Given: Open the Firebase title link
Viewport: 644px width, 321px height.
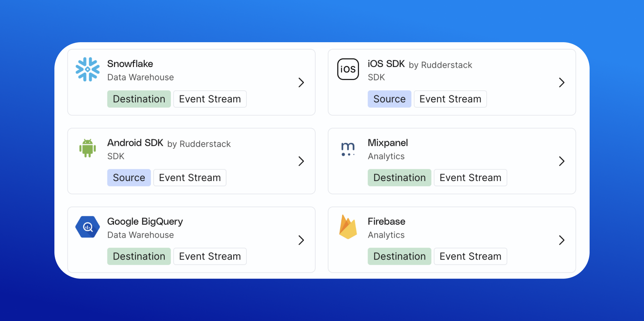Looking at the screenshot, I should coord(386,221).
